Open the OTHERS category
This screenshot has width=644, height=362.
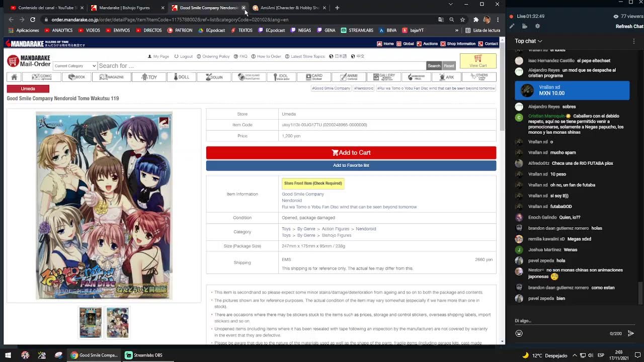coord(478,77)
